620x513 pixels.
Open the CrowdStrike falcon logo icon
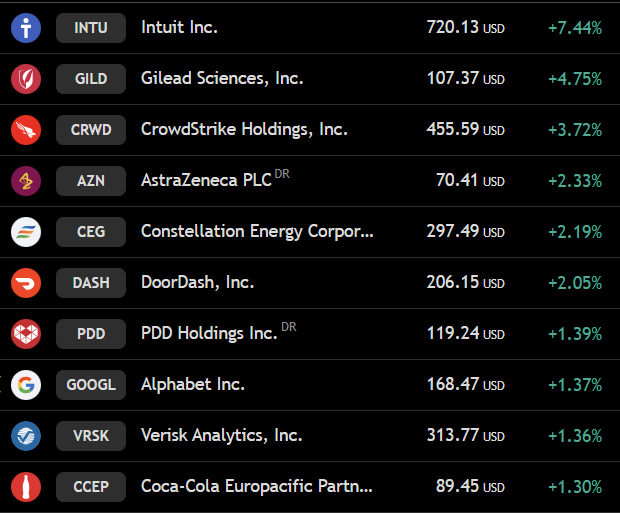[x=26, y=130]
